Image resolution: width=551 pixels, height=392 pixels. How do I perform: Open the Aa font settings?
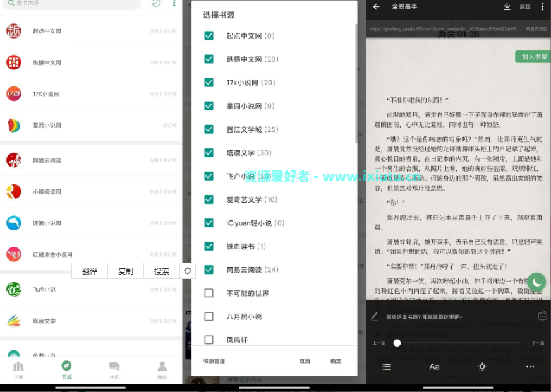434,367
